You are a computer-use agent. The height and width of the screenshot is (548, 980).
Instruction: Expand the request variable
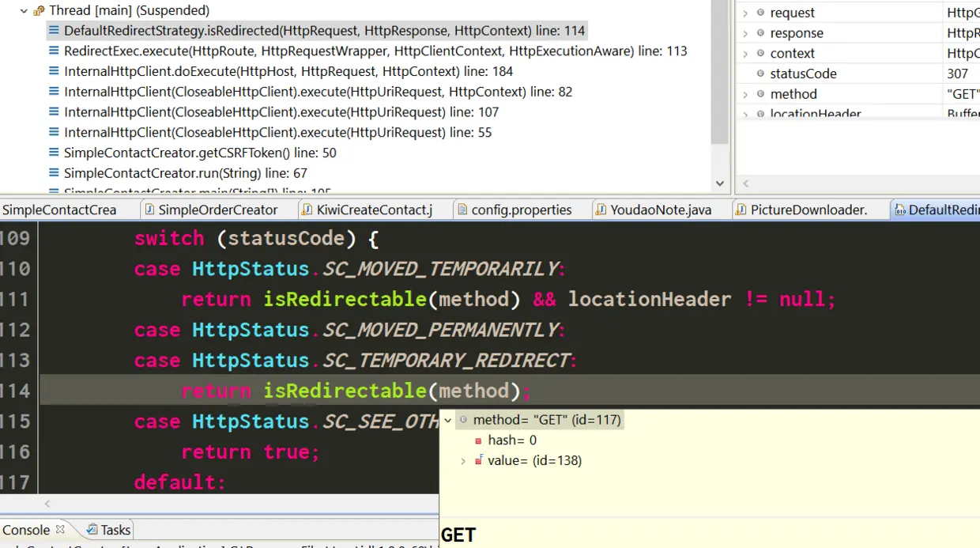tap(745, 13)
